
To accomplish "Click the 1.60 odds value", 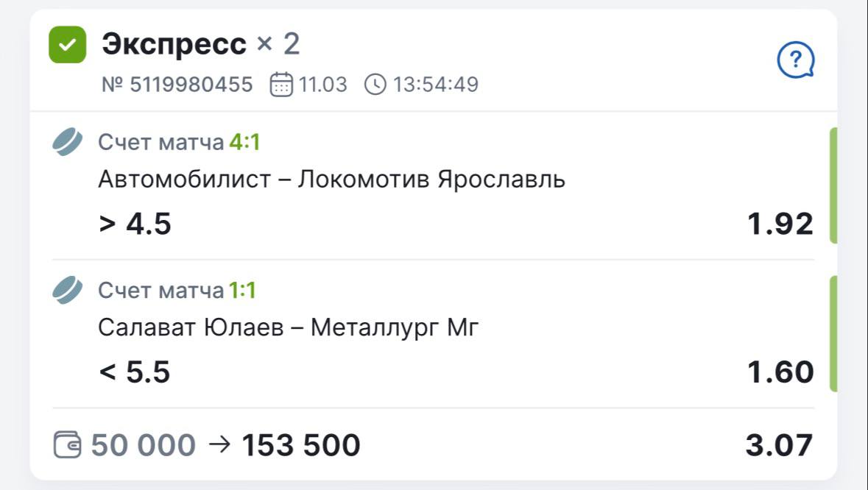I will [780, 372].
